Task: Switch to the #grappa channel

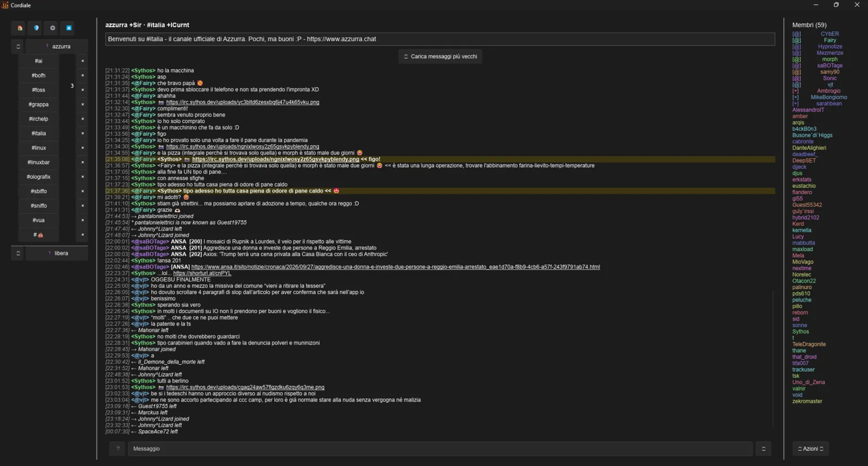Action: [39, 105]
